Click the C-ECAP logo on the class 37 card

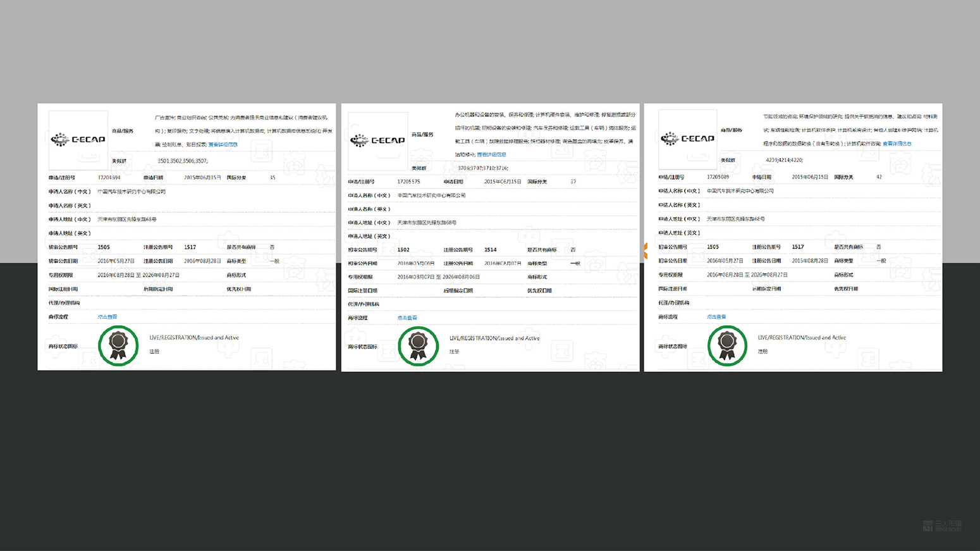pos(377,140)
